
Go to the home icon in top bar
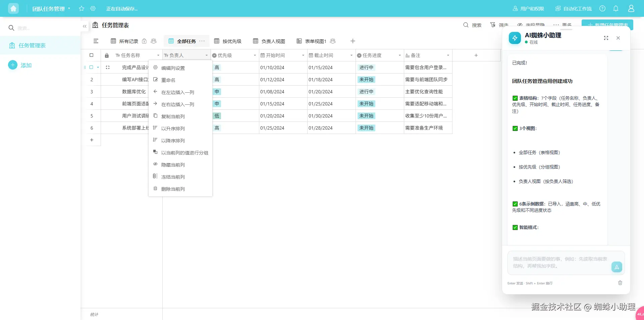point(13,8)
